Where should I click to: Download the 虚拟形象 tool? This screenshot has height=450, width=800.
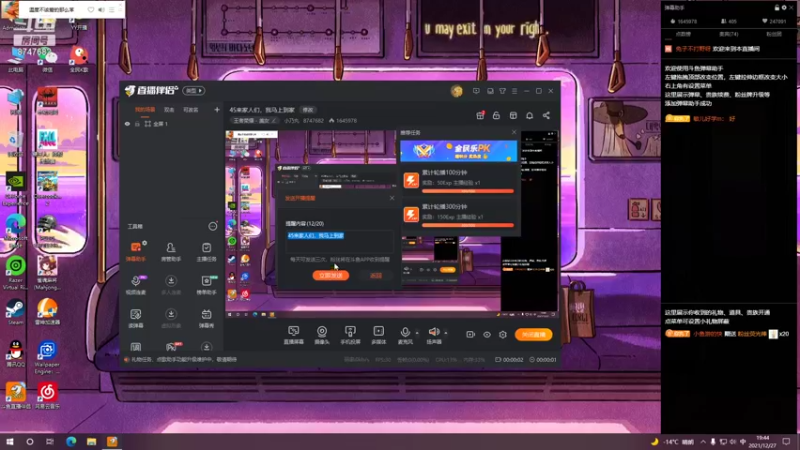(171, 318)
